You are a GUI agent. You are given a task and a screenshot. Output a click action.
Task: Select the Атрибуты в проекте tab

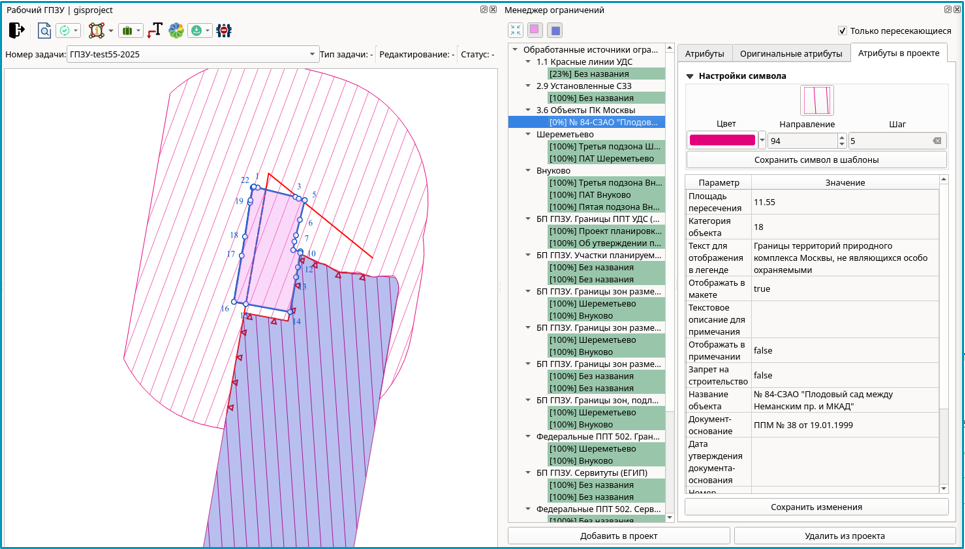click(x=899, y=53)
